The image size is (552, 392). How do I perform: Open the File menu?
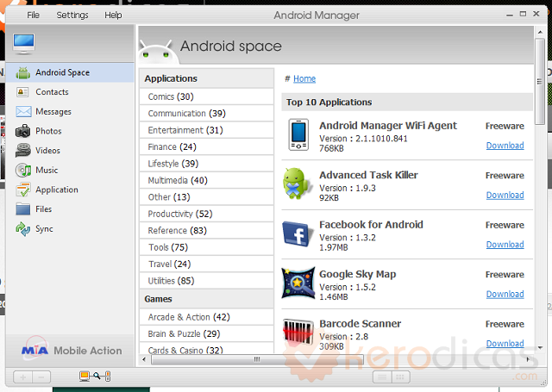(x=34, y=16)
